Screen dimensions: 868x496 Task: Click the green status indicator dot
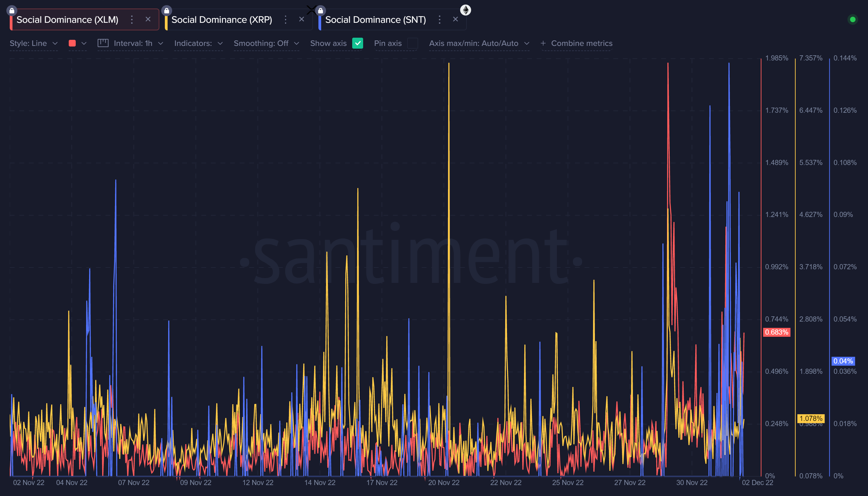click(852, 19)
